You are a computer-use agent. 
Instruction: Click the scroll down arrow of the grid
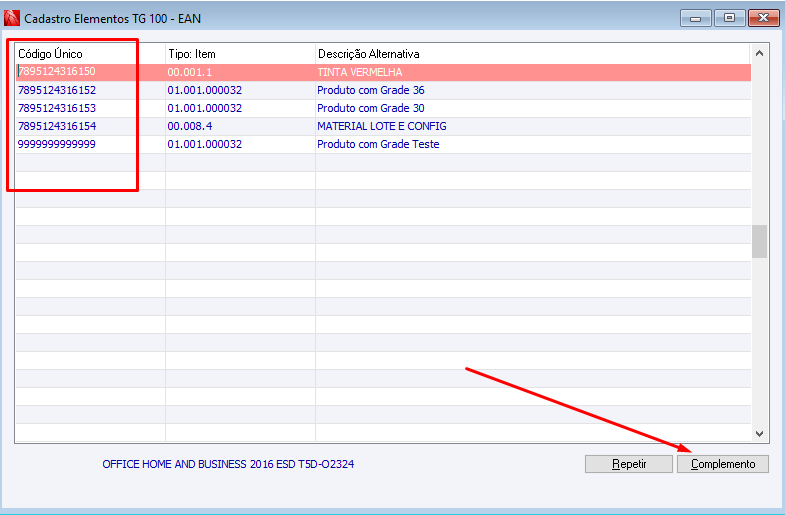(759, 433)
